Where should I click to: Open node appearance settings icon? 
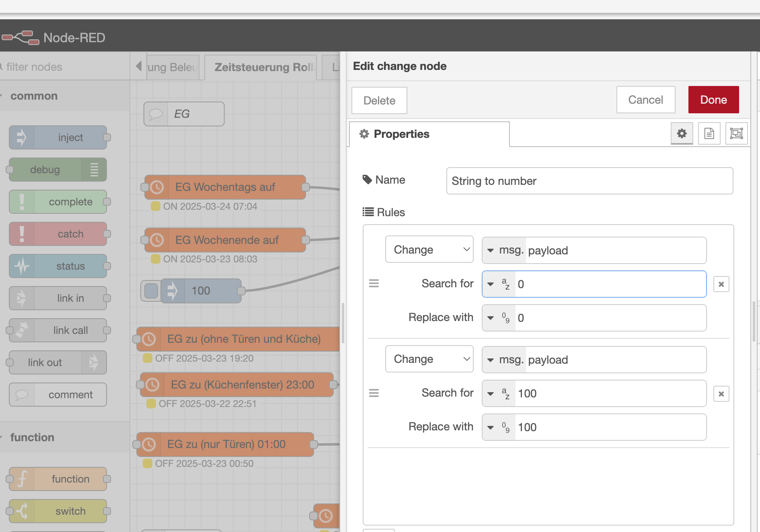736,133
